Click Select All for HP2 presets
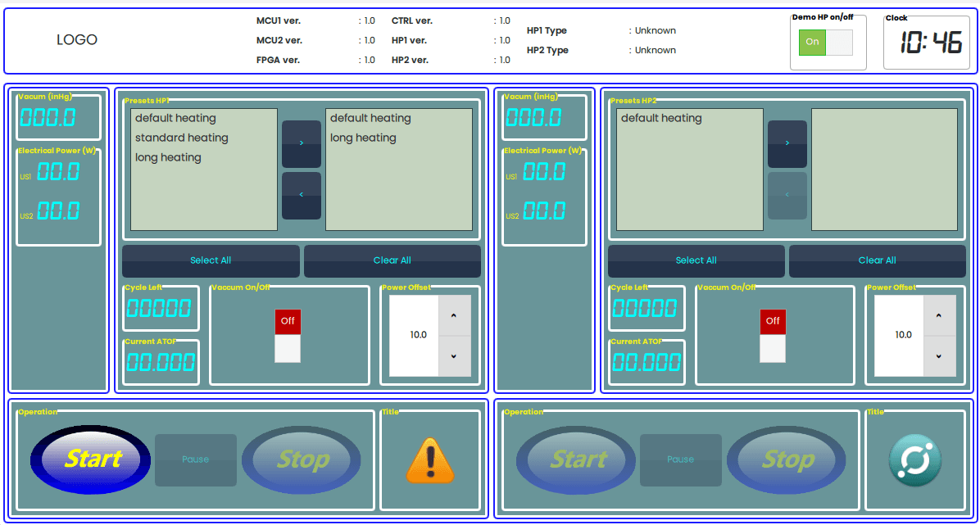This screenshot has width=980, height=525. (x=696, y=260)
